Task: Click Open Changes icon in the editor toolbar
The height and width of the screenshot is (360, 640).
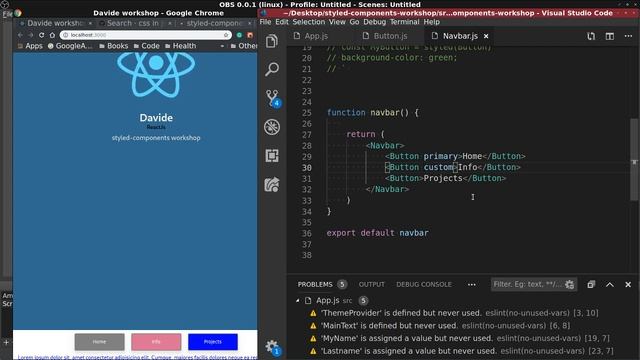Action: [x=591, y=36]
